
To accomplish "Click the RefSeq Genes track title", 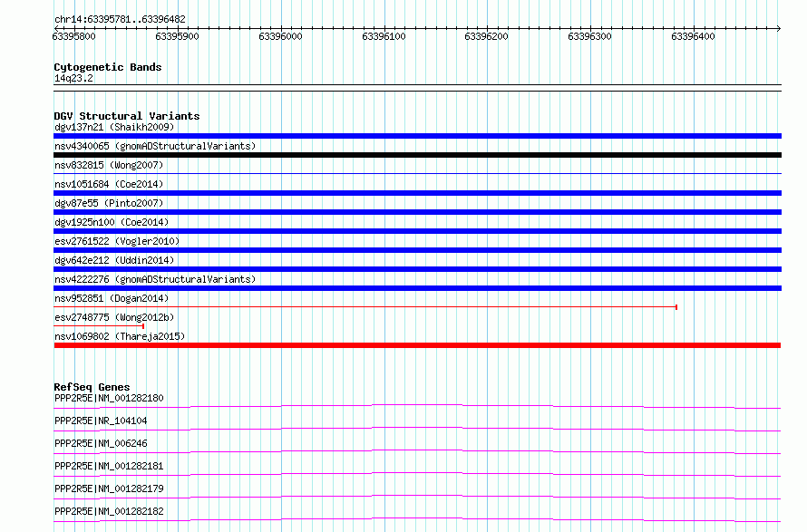I will click(92, 387).
